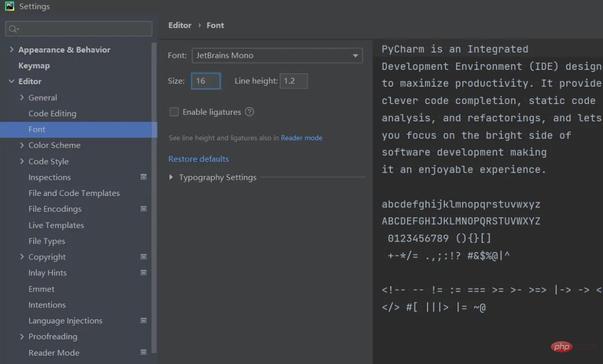
Task: Click the search magnifier icon in settings
Action: coord(14,29)
